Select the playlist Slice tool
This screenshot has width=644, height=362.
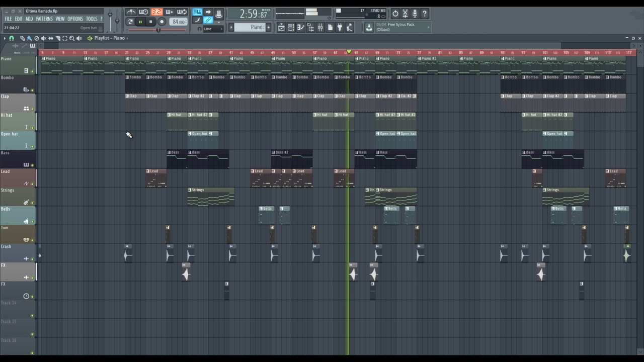58,38
